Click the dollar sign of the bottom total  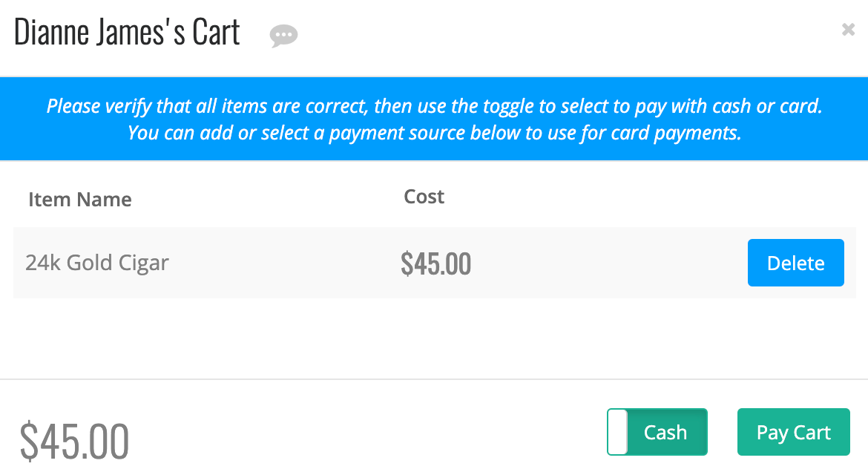[x=30, y=441]
